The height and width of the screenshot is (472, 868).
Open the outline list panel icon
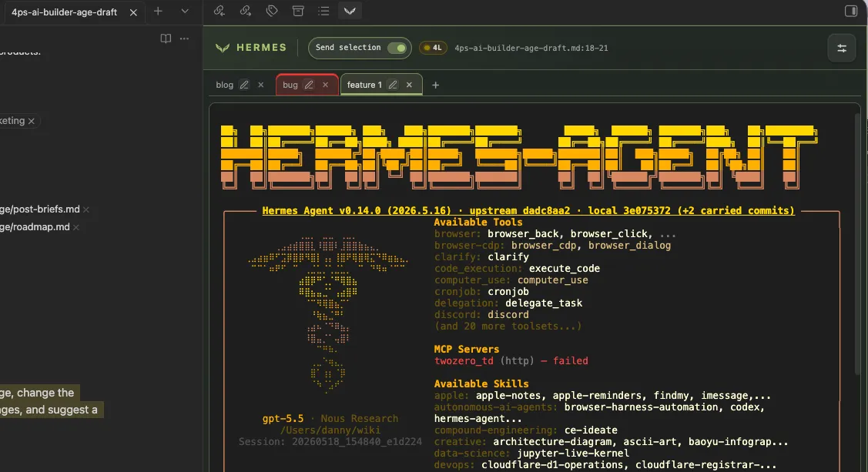[323, 11]
